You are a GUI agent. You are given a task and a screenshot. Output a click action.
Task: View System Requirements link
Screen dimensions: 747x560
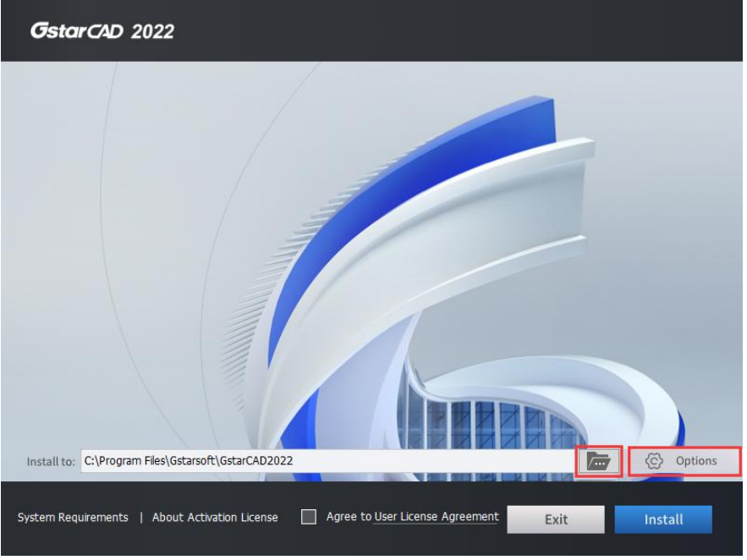[74, 519]
